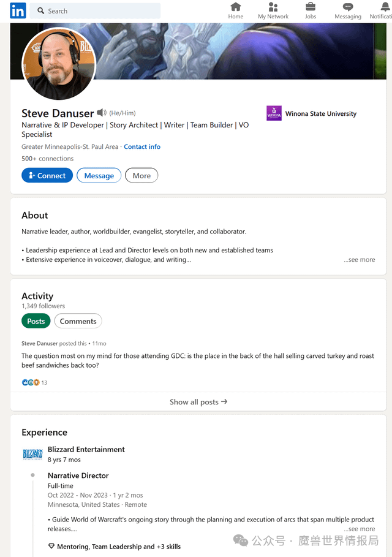Viewport: 392px width, 557px height.
Task: Open the More actions dropdown
Action: tap(141, 175)
